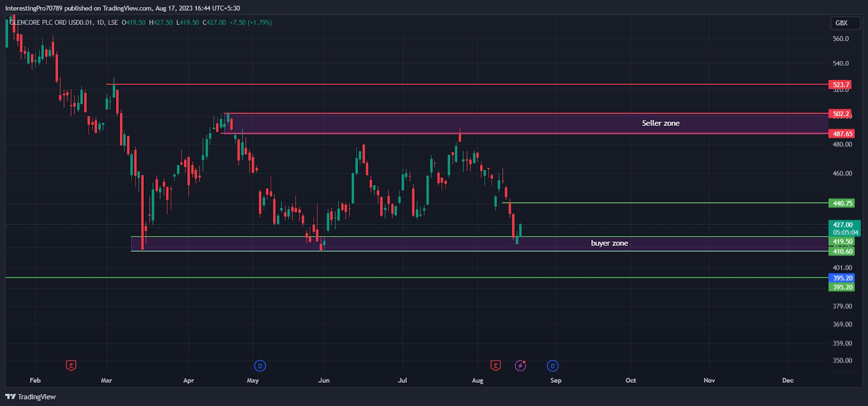Click the 427.00 current price label

tap(844, 228)
